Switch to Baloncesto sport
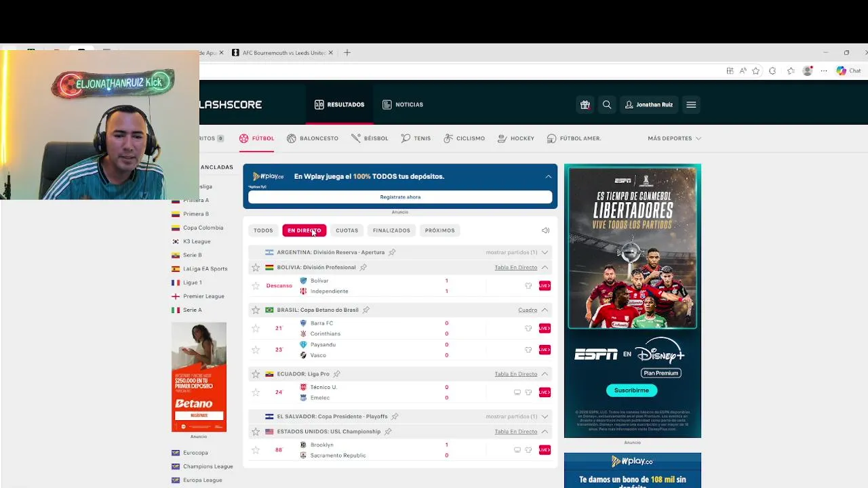The image size is (868, 488). [x=313, y=138]
